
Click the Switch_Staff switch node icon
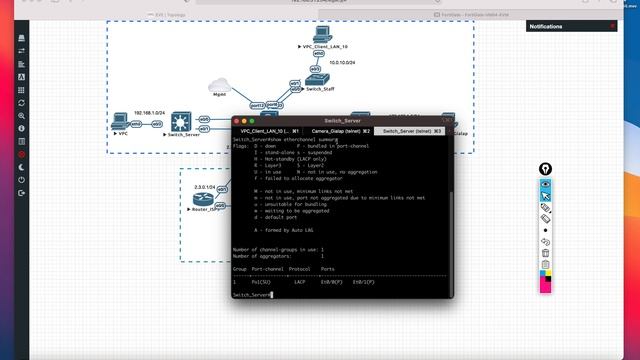(x=317, y=79)
